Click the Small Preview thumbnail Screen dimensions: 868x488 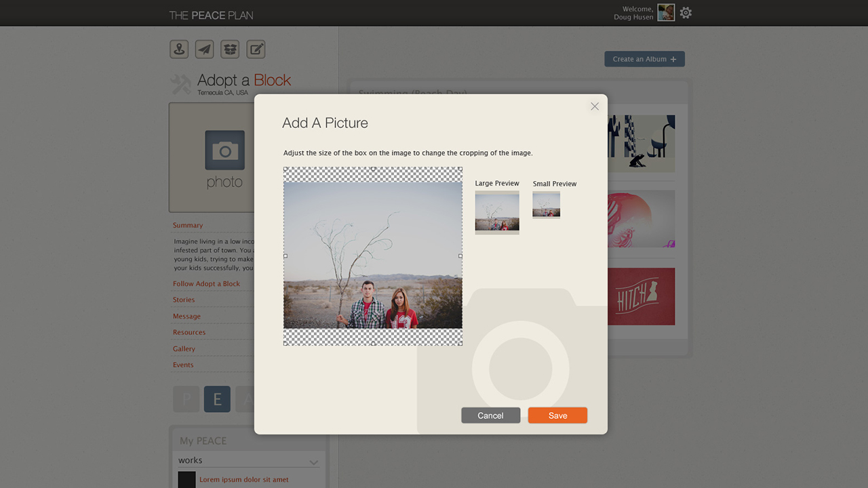click(x=546, y=205)
